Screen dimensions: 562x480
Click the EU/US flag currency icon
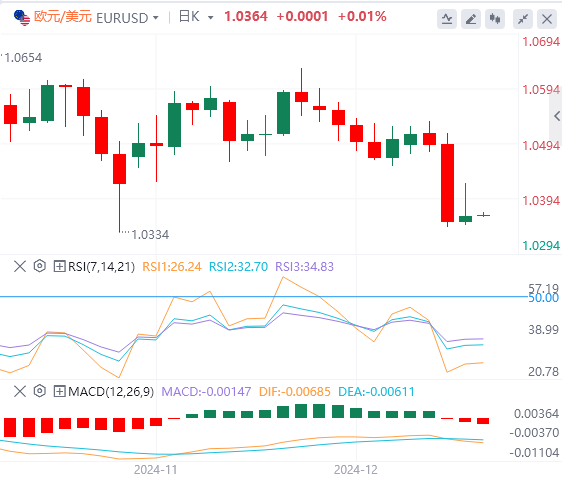(x=22, y=18)
